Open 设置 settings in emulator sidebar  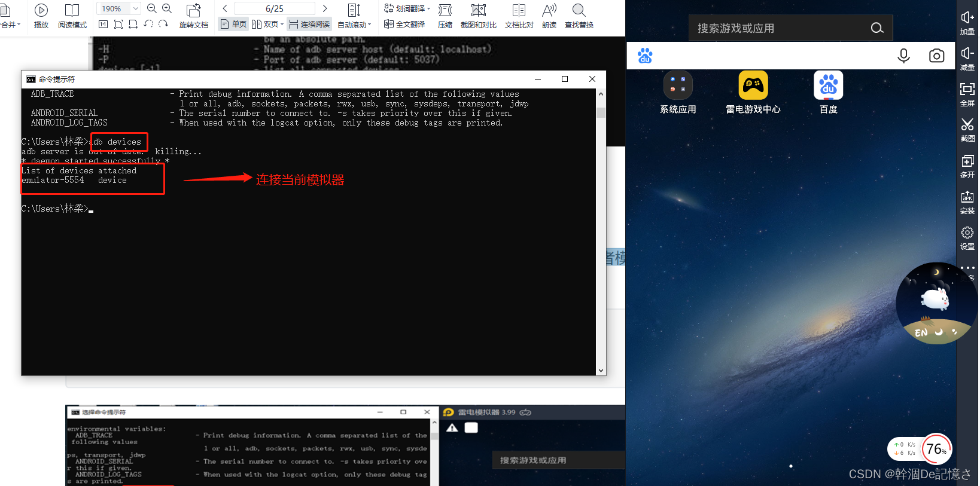[967, 238]
